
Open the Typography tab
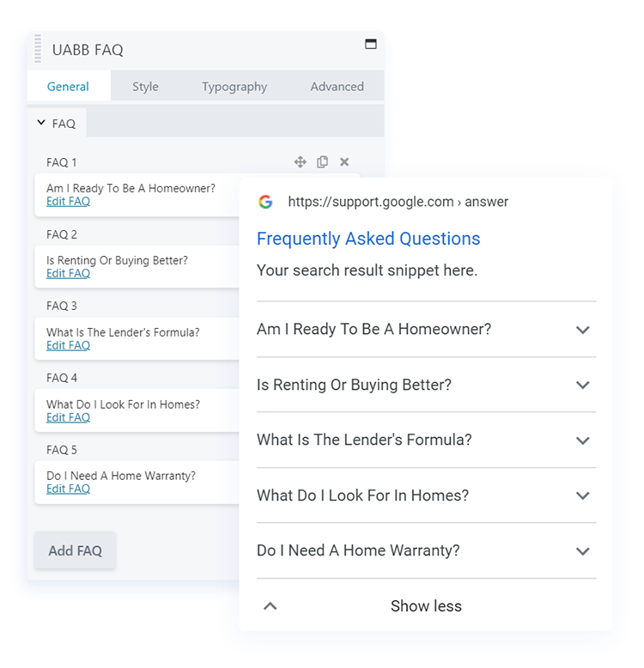pos(234,86)
